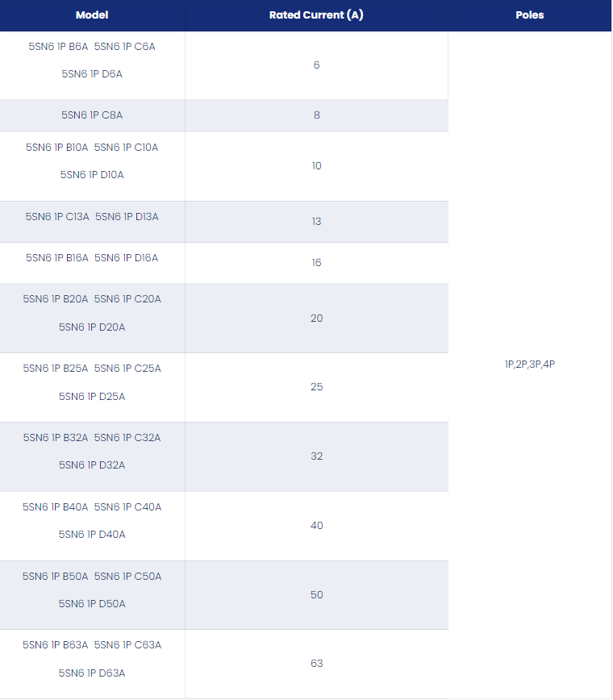
Task: Select rated current value 6
Action: coord(316,65)
